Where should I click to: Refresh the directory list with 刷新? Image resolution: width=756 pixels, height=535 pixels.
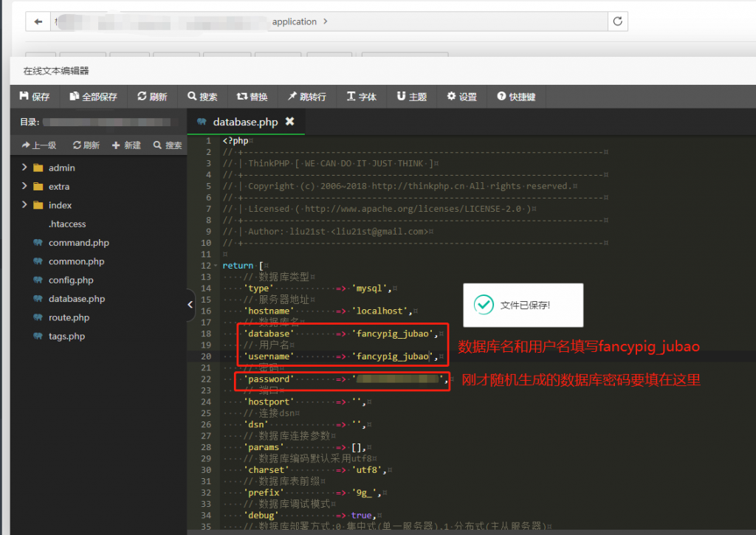tap(86, 145)
